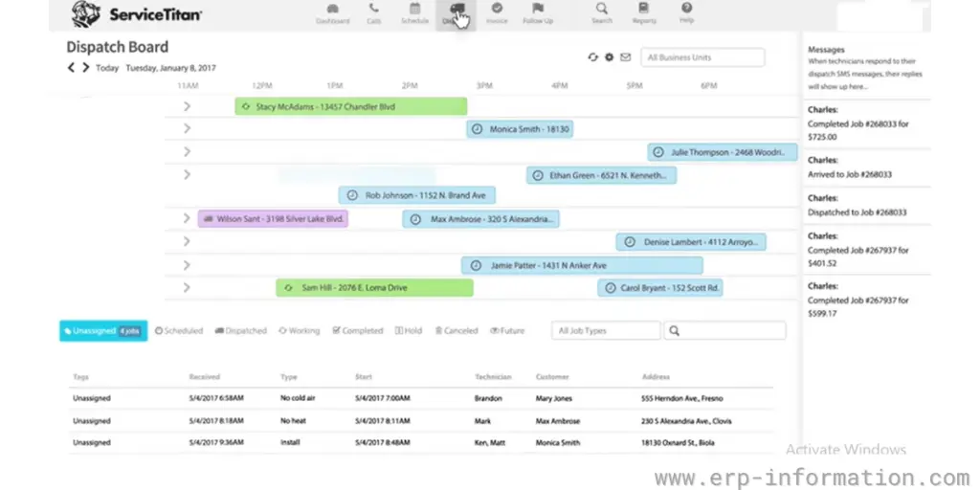This screenshot has height=490, width=980.
Task: Select the Unassigned 4 jobs filter
Action: (x=103, y=330)
